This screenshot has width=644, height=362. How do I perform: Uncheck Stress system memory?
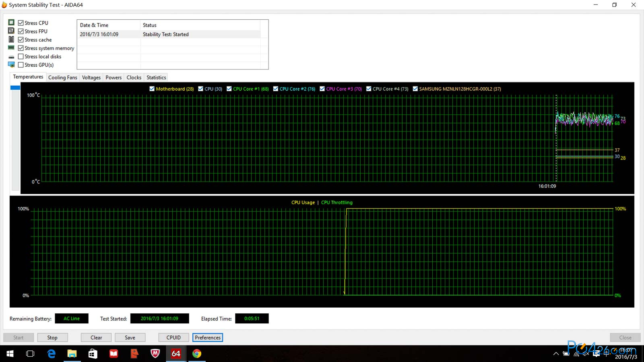[x=21, y=48]
